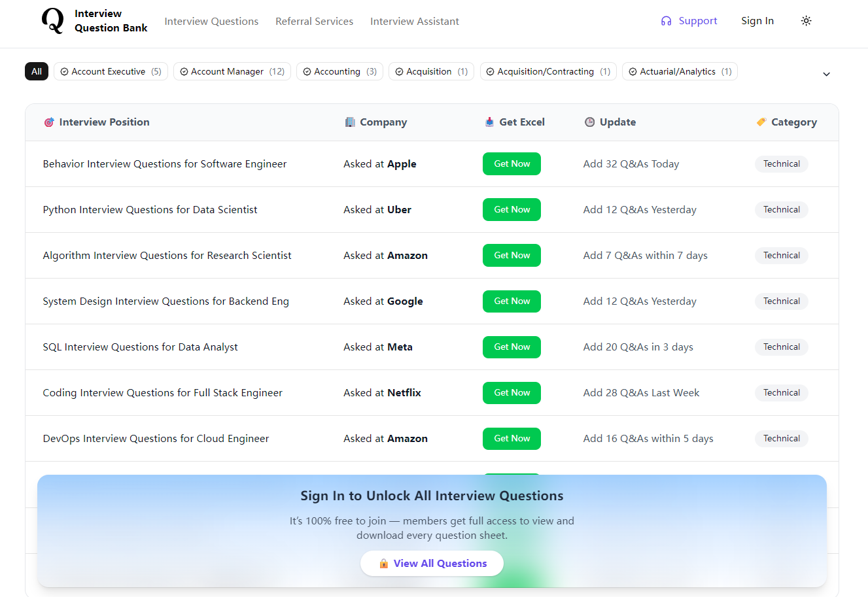
Task: Toggle the Accounting filter chip
Action: click(339, 71)
